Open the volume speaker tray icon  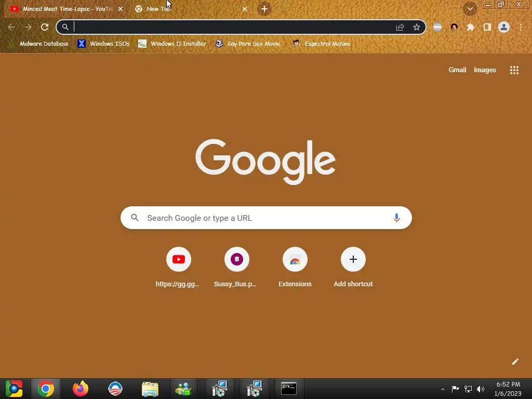(x=481, y=389)
